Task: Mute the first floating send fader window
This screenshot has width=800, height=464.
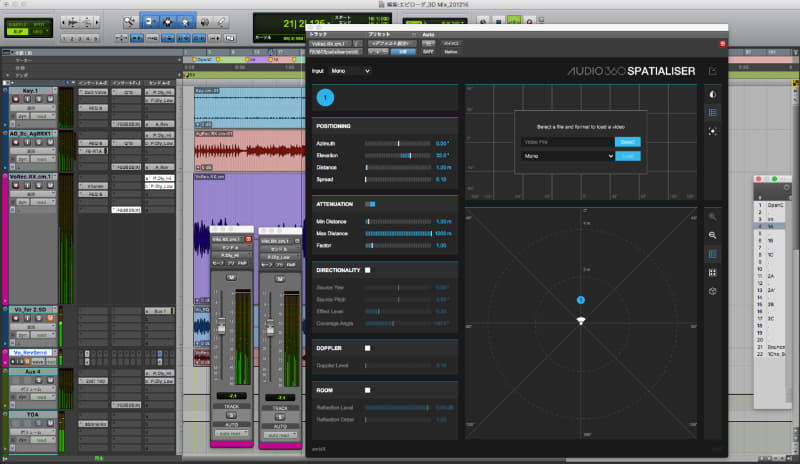Action: click(231, 277)
